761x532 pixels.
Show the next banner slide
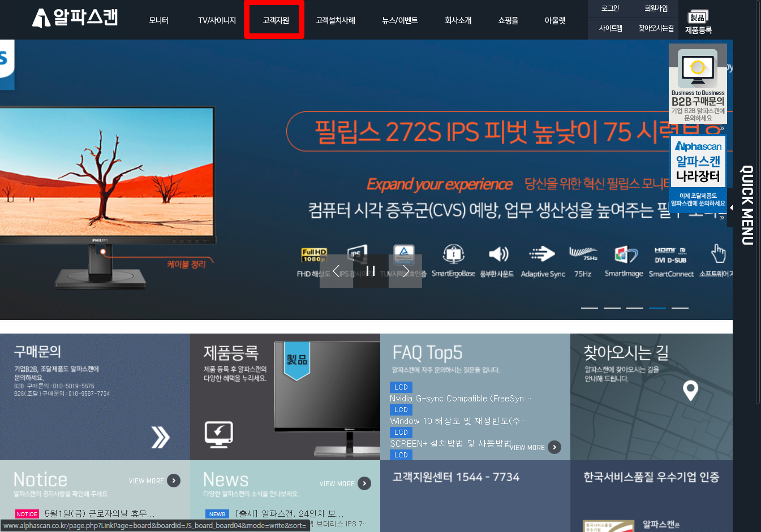pos(405,271)
